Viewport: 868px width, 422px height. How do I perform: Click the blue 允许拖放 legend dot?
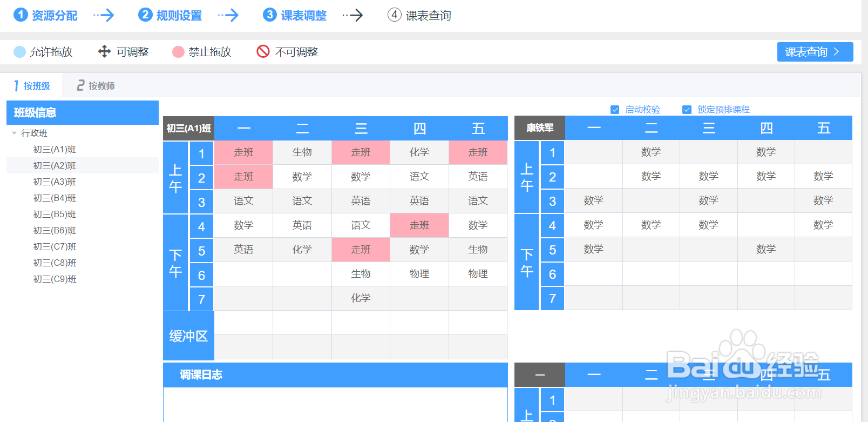coord(19,52)
